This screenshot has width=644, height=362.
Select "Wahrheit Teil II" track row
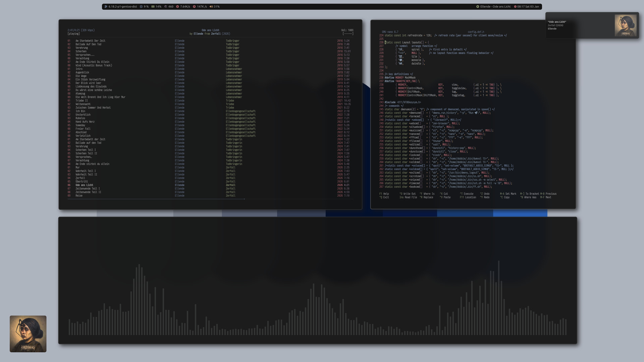tap(86, 175)
